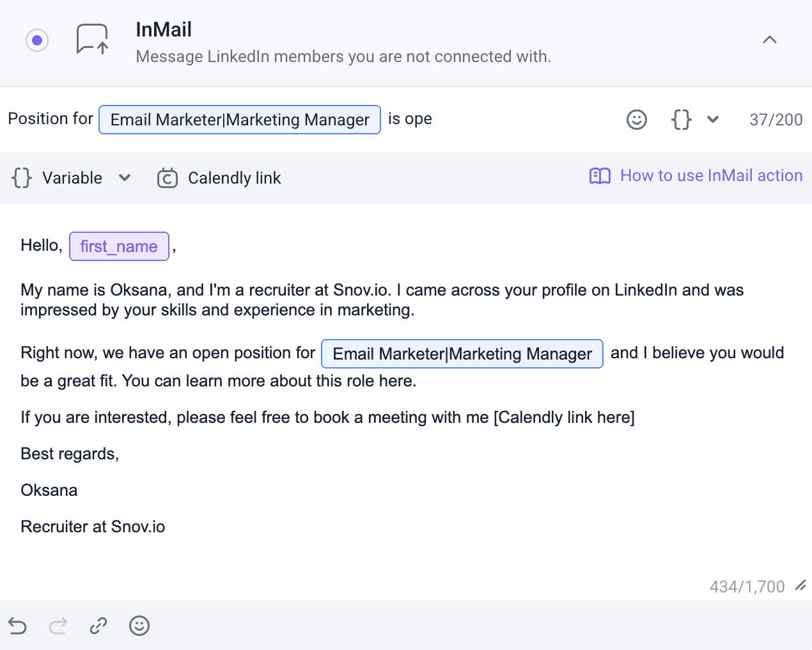Open the Variable dropdown in toolbar

coord(125,178)
